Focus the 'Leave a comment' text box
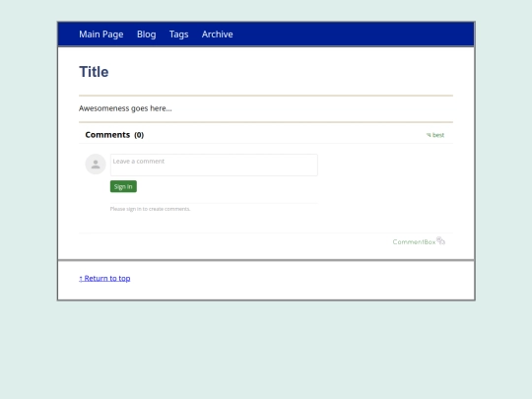The height and width of the screenshot is (399, 532). coord(214,165)
